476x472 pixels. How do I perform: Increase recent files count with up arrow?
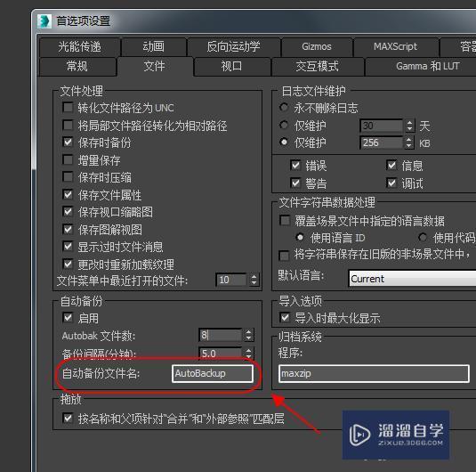click(x=254, y=277)
